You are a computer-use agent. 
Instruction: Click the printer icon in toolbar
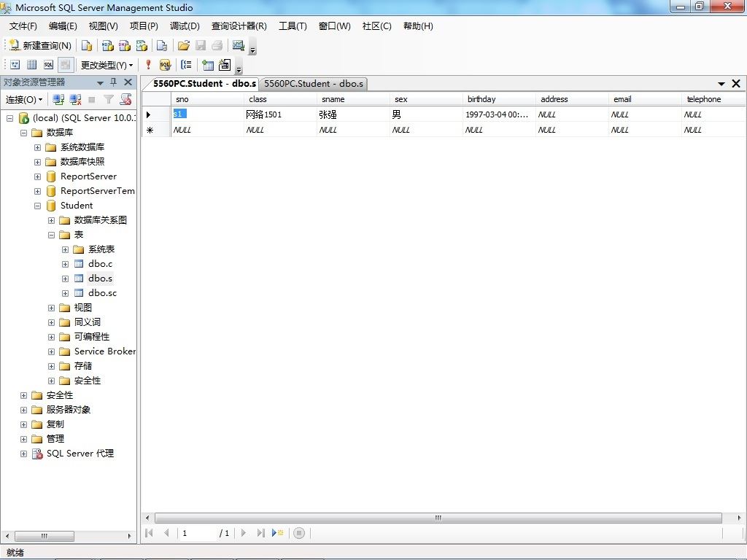[217, 46]
